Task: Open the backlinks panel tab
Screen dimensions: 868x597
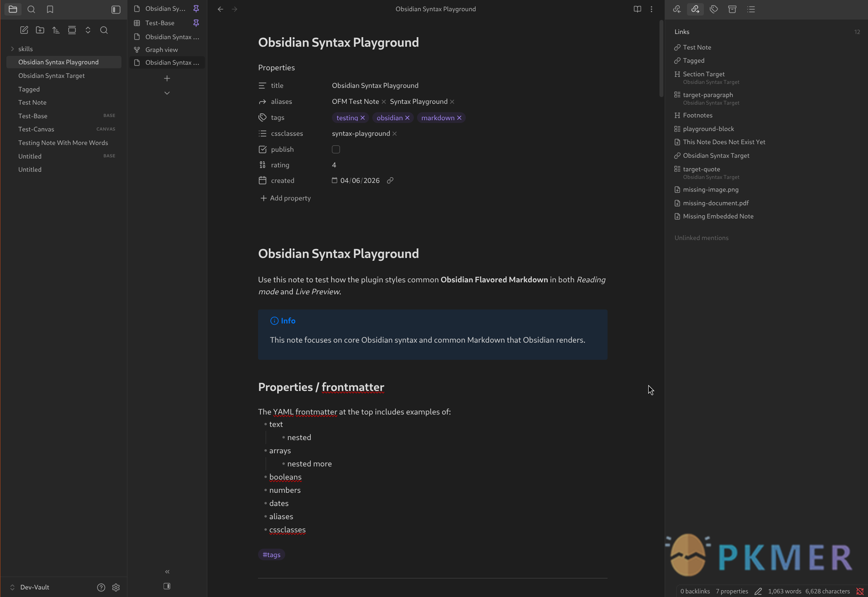Action: tap(677, 9)
